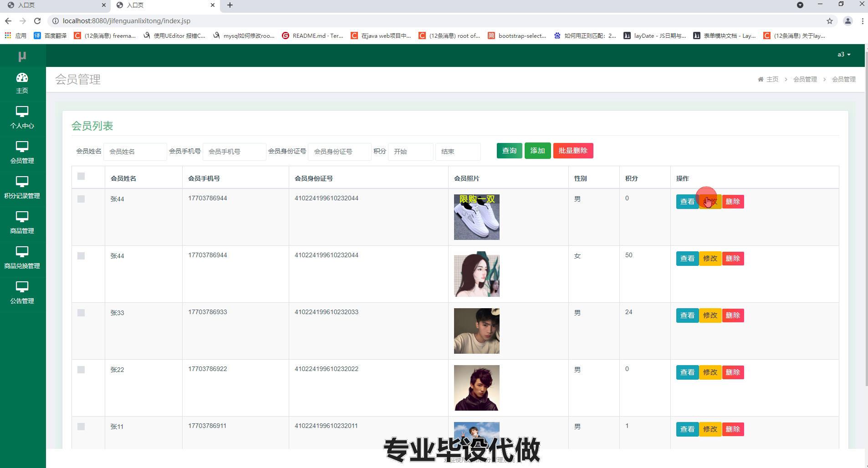Open the 张33 member photo thumbnail

(477, 331)
